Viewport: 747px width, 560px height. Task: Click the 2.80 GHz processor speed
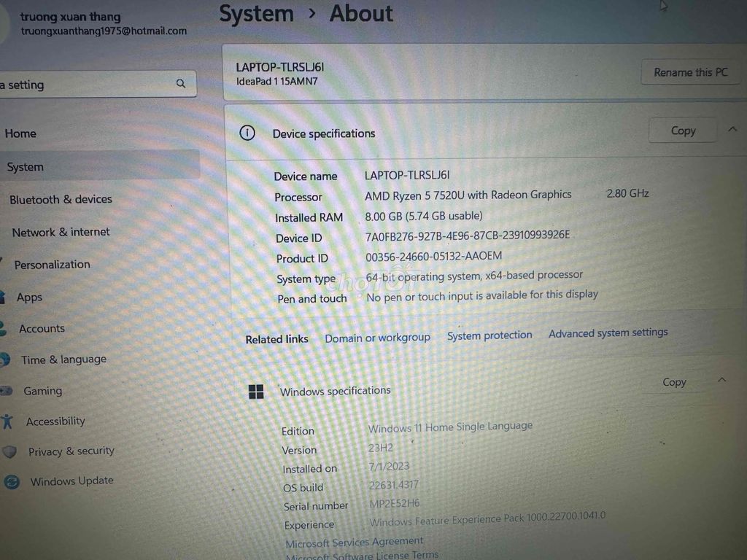point(627,193)
